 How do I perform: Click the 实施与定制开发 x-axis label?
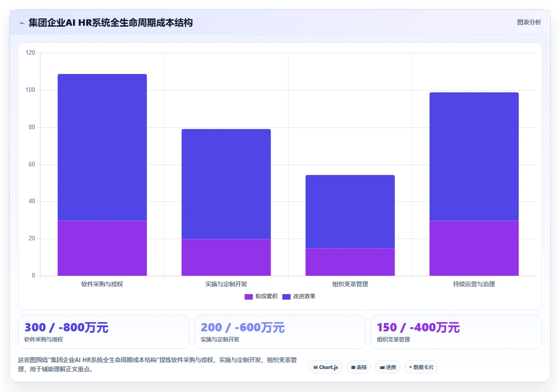[226, 284]
